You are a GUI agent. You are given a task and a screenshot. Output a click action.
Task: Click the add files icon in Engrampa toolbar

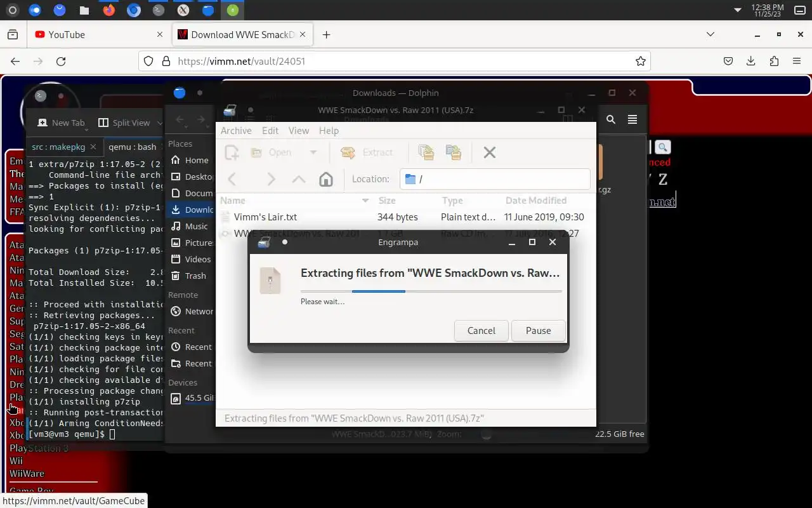coord(426,152)
